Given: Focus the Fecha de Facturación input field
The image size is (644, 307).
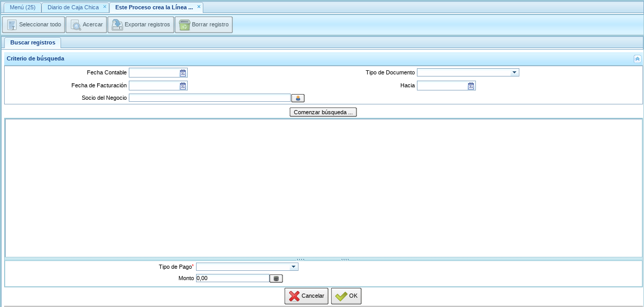Looking at the screenshot, I should (154, 86).
